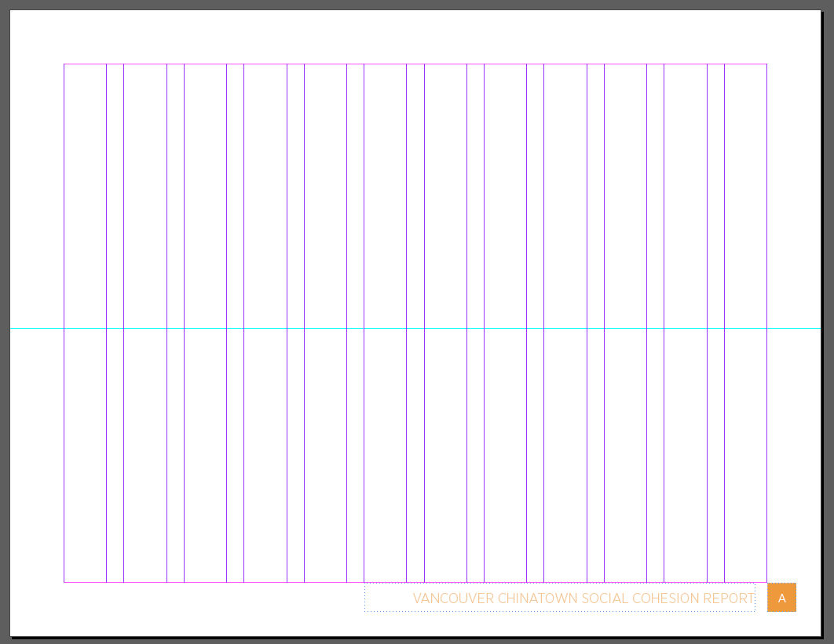Image resolution: width=834 pixels, height=644 pixels.
Task: Click inside the first column of the grid
Action: point(85,196)
